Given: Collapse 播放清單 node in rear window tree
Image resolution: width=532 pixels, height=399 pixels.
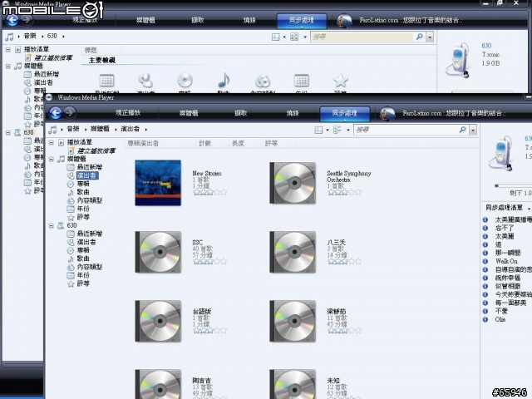Looking at the screenshot, I should [x=8, y=50].
